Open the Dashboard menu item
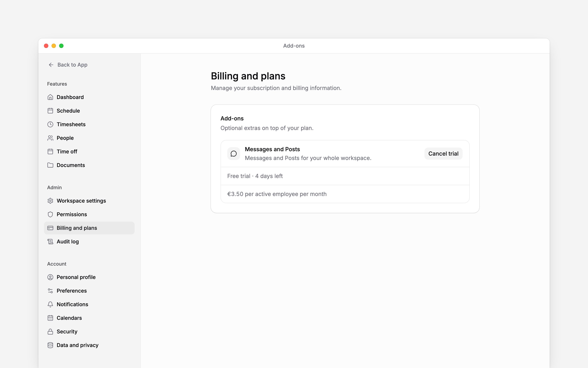The image size is (588, 368). click(89, 97)
